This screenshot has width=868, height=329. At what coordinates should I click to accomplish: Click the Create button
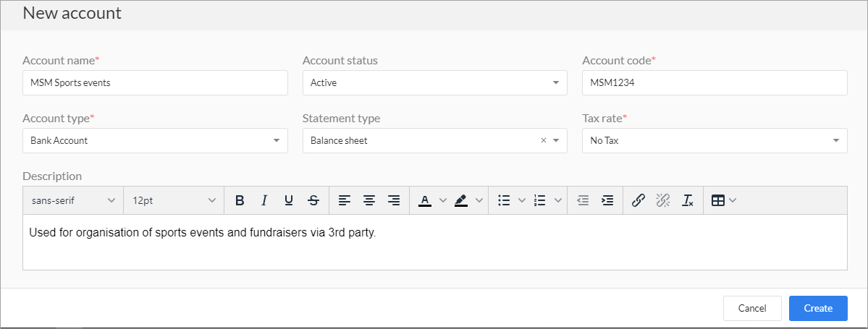coord(818,308)
